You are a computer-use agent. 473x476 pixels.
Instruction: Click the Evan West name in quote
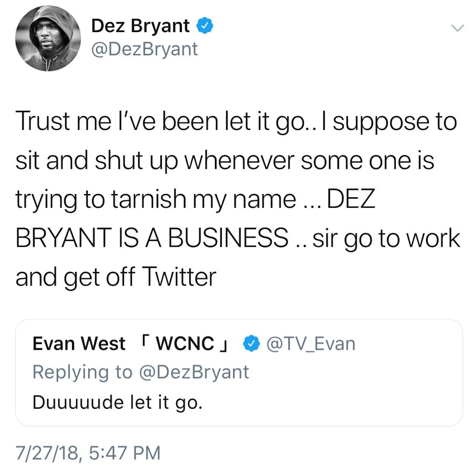(79, 343)
